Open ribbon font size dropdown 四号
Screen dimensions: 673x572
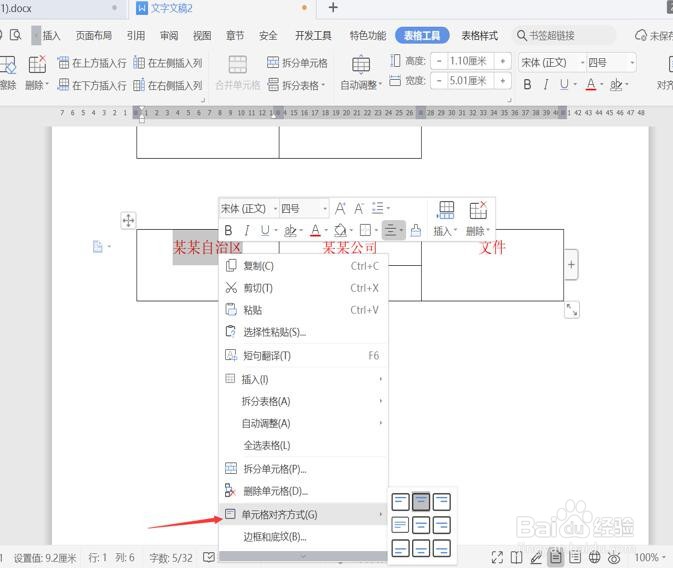click(632, 63)
